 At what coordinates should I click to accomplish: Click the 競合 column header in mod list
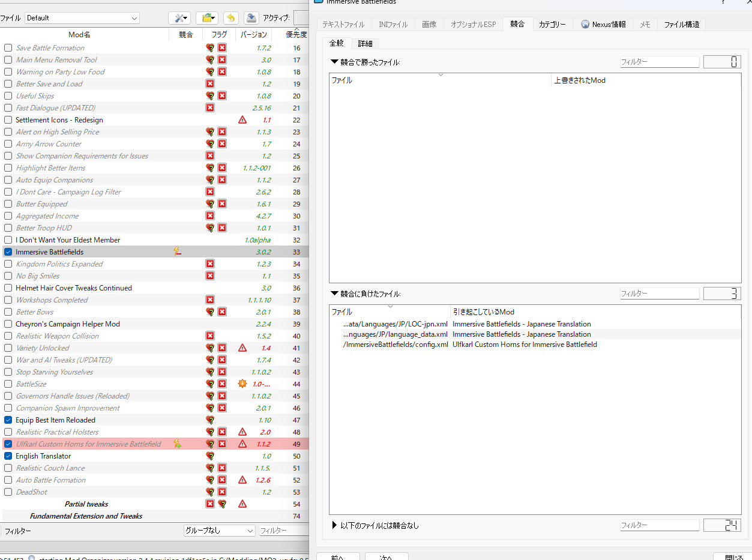point(186,35)
